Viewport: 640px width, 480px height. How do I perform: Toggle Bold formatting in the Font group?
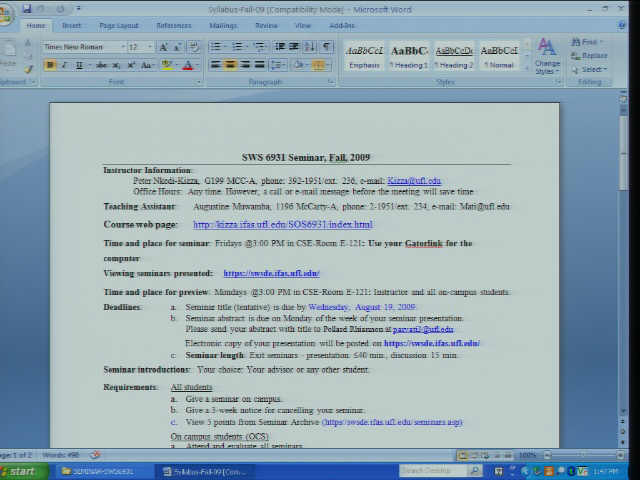(50, 65)
